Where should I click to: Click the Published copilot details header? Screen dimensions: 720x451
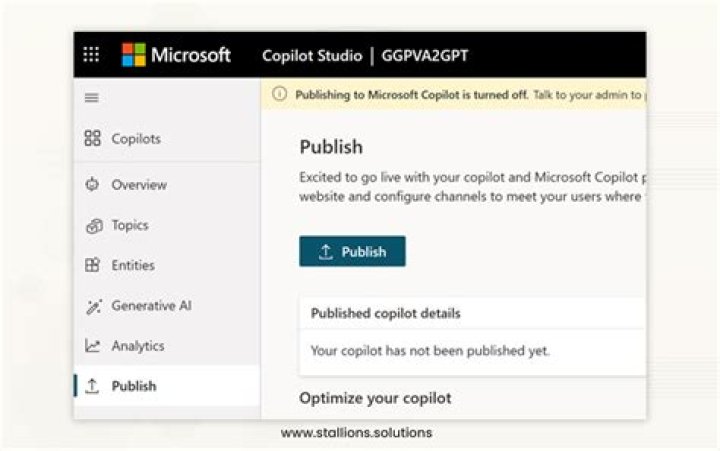(385, 313)
